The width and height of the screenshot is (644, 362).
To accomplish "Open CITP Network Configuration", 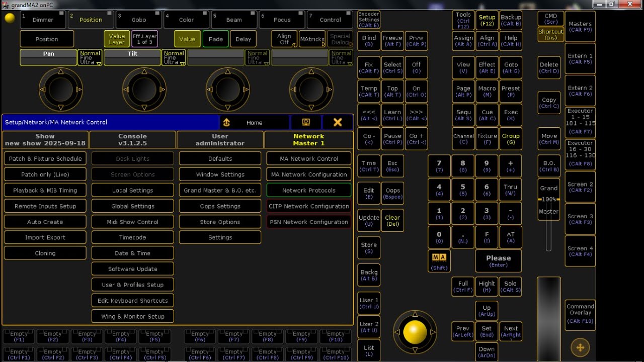I will (309, 206).
